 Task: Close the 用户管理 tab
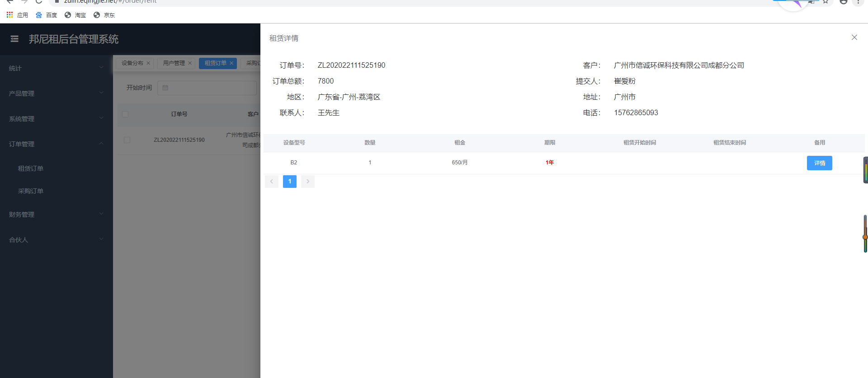coord(190,63)
